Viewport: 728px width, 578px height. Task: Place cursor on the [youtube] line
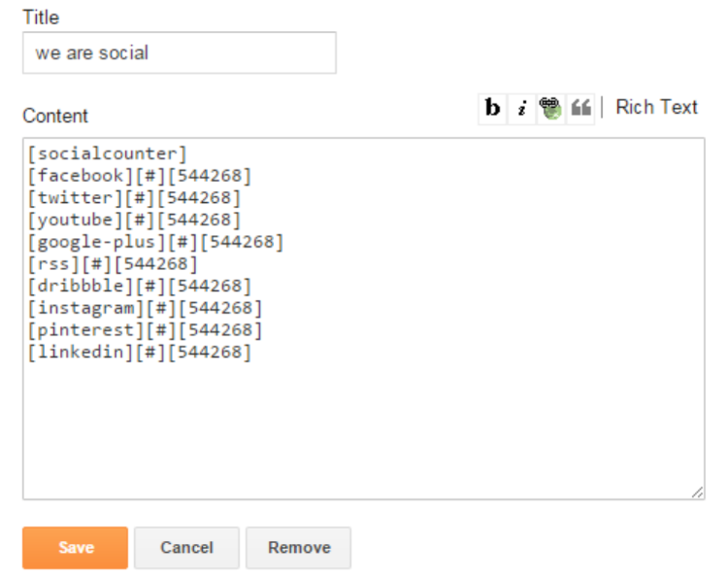click(x=134, y=220)
